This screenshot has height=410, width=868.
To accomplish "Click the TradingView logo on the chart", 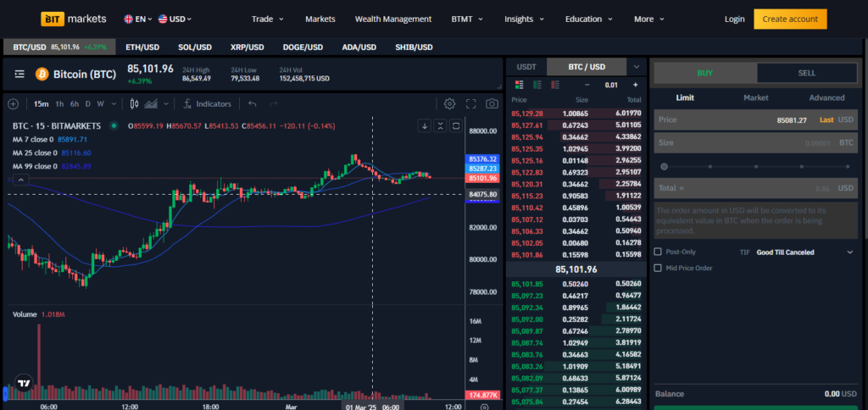I will [x=24, y=383].
